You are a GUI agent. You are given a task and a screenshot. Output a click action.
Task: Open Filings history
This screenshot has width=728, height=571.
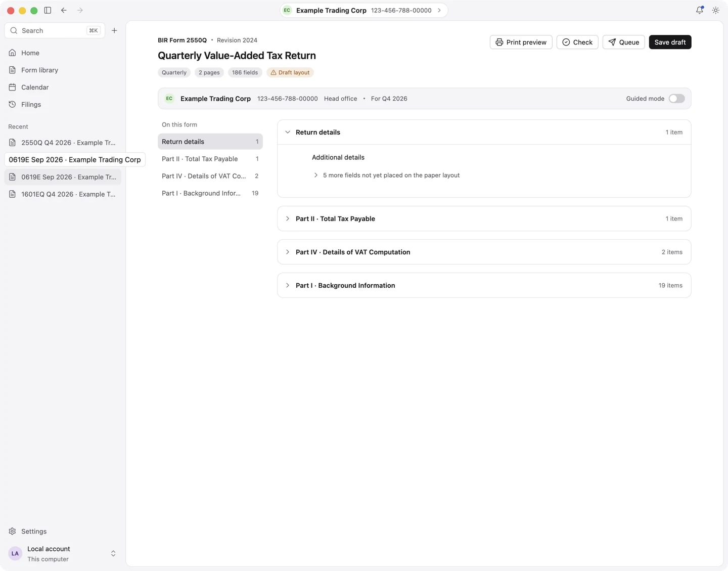pyautogui.click(x=63, y=104)
